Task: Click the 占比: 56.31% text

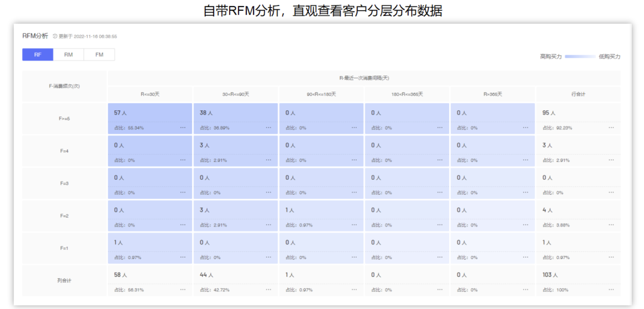Action: 129,290
